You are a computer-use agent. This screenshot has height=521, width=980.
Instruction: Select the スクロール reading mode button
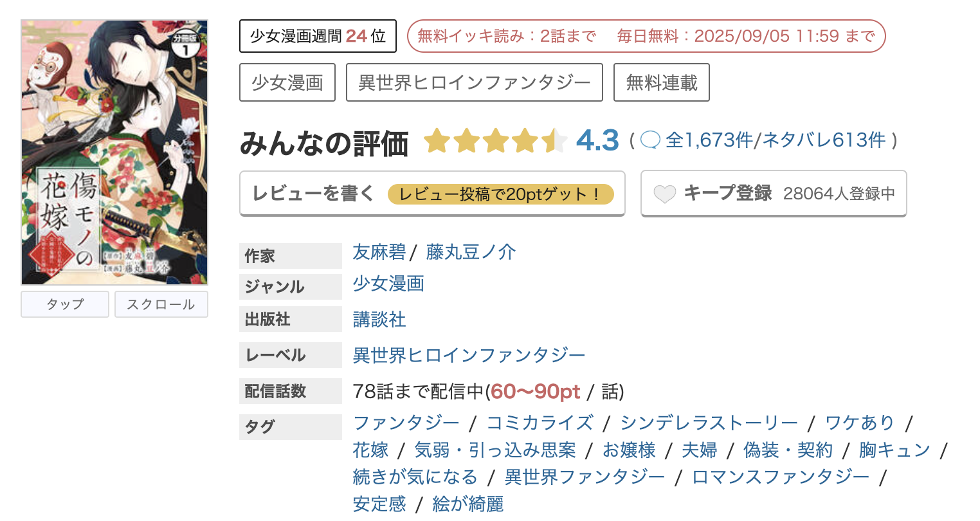pyautogui.click(x=161, y=304)
